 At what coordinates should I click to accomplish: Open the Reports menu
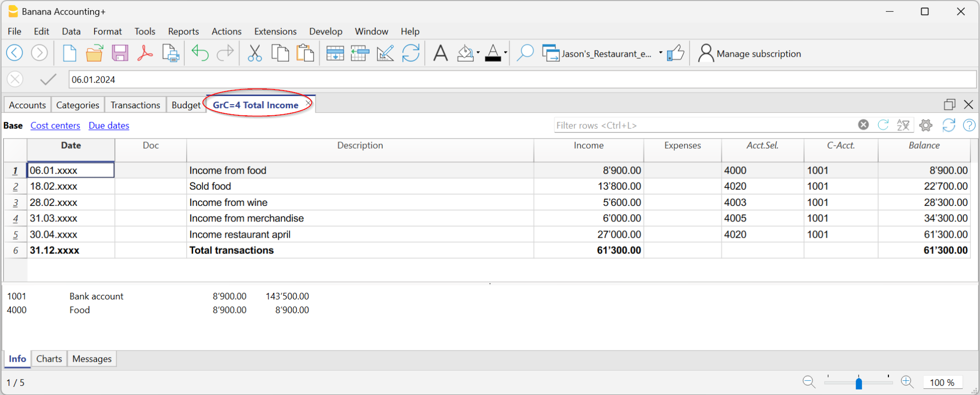(183, 31)
